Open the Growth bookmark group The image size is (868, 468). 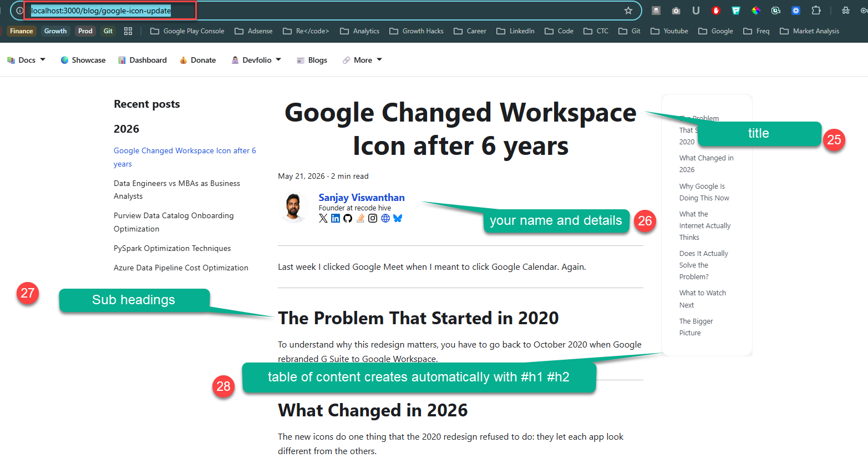point(55,31)
